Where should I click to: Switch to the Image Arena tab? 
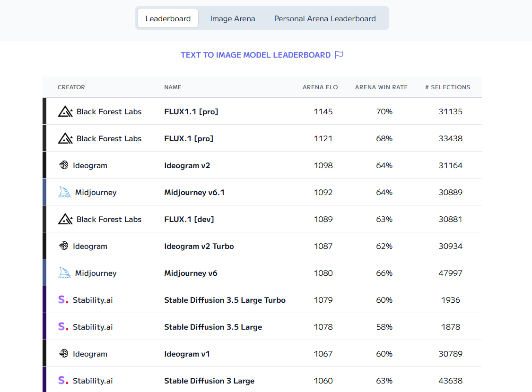click(233, 19)
